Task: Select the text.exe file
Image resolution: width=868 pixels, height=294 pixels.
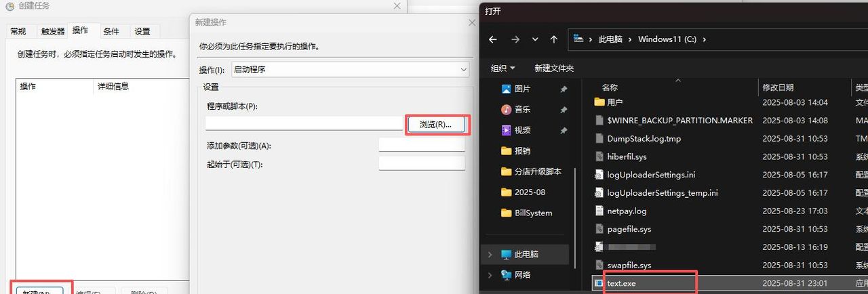Action: coord(621,283)
